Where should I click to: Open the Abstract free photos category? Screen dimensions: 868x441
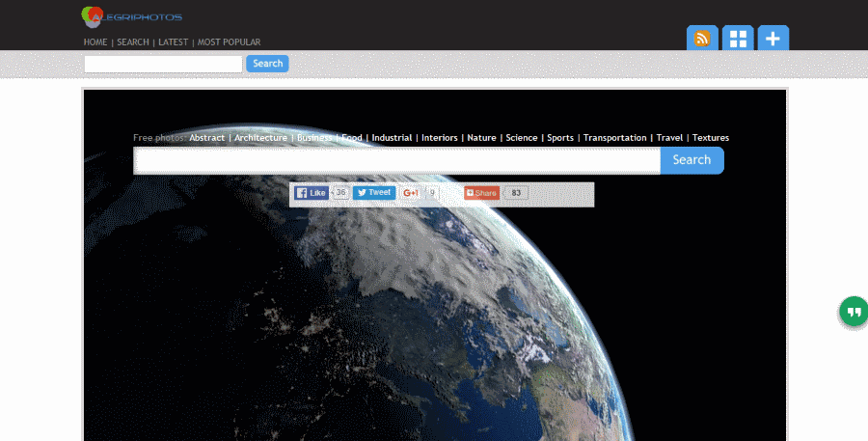[x=207, y=138]
